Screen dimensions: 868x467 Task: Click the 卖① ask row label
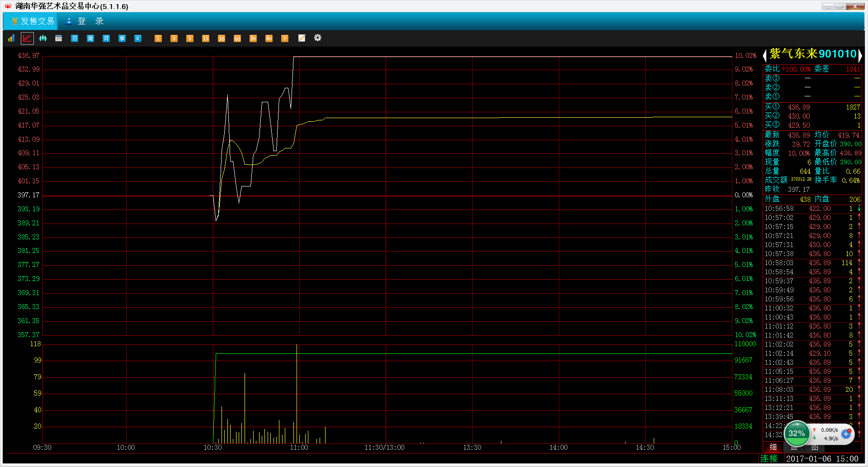(772, 96)
